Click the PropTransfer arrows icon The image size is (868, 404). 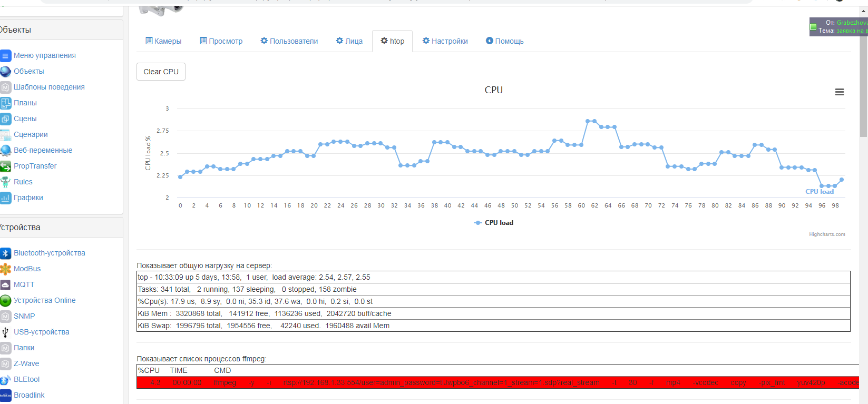(x=5, y=166)
